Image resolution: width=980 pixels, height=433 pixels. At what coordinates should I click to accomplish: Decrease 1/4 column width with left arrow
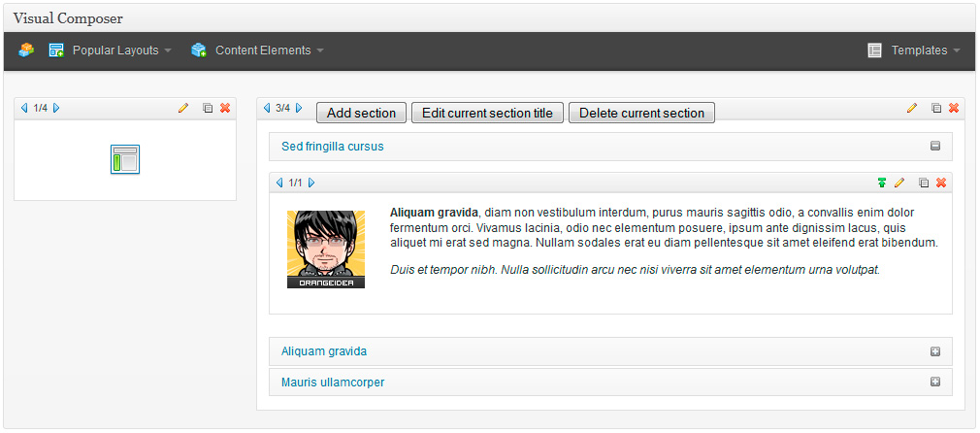[x=24, y=108]
